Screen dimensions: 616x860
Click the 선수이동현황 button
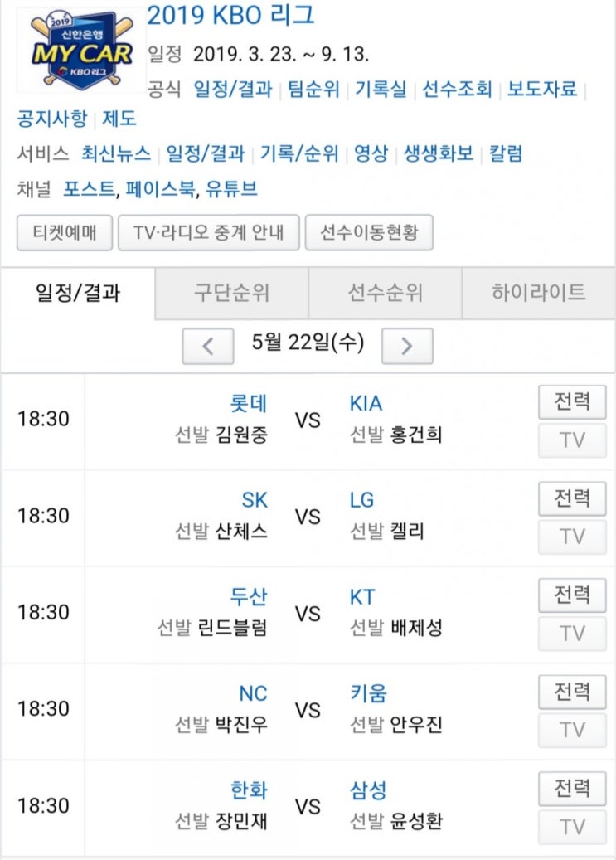point(369,232)
